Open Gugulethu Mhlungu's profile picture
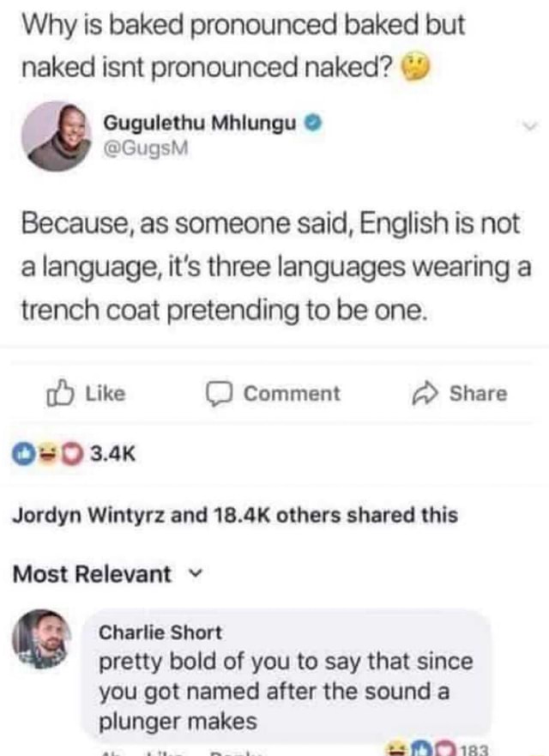The width and height of the screenshot is (549, 756). [x=57, y=136]
